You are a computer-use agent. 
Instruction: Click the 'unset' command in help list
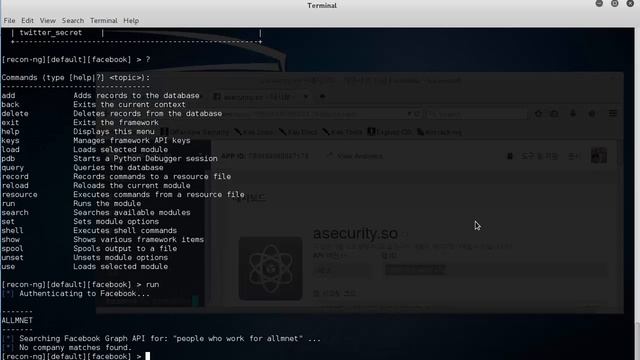click(13, 257)
